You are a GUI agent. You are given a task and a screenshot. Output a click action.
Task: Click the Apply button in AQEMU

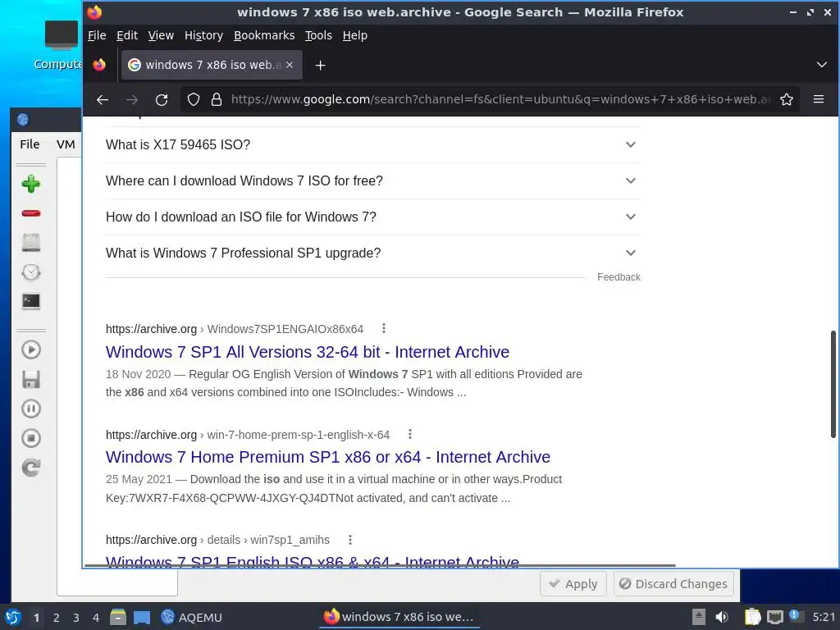coord(573,583)
